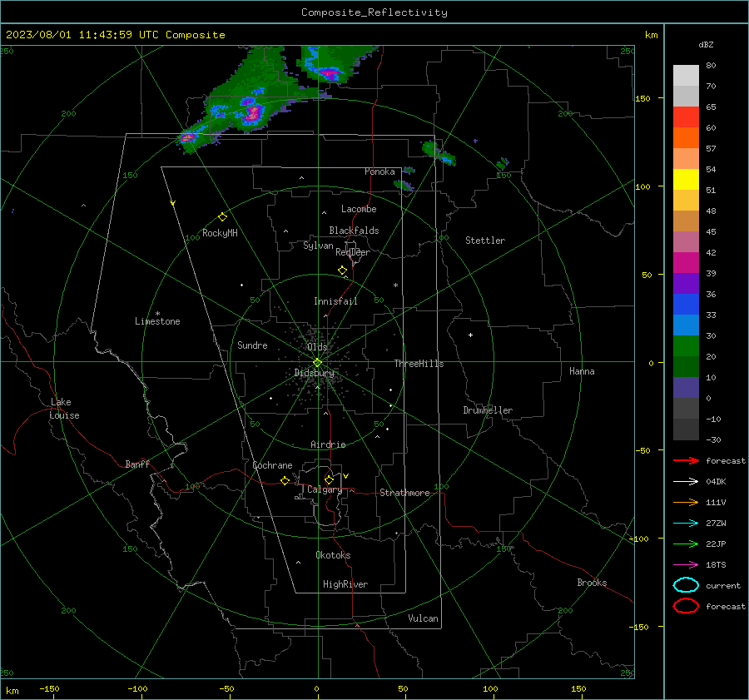Select the yellow diamond marker above Calgary
This screenshot has width=749, height=700.
tap(329, 479)
